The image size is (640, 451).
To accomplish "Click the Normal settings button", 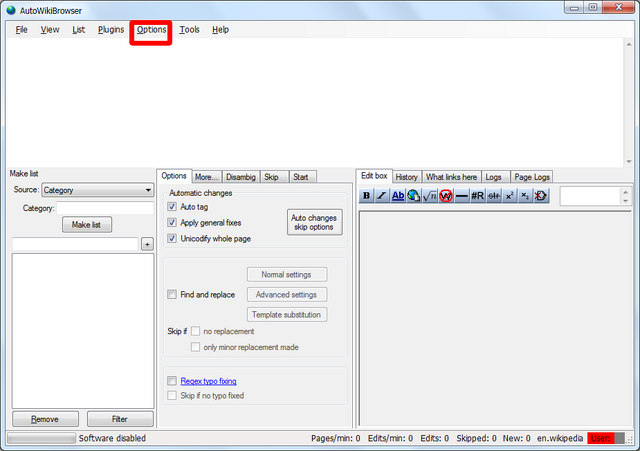I will [287, 275].
